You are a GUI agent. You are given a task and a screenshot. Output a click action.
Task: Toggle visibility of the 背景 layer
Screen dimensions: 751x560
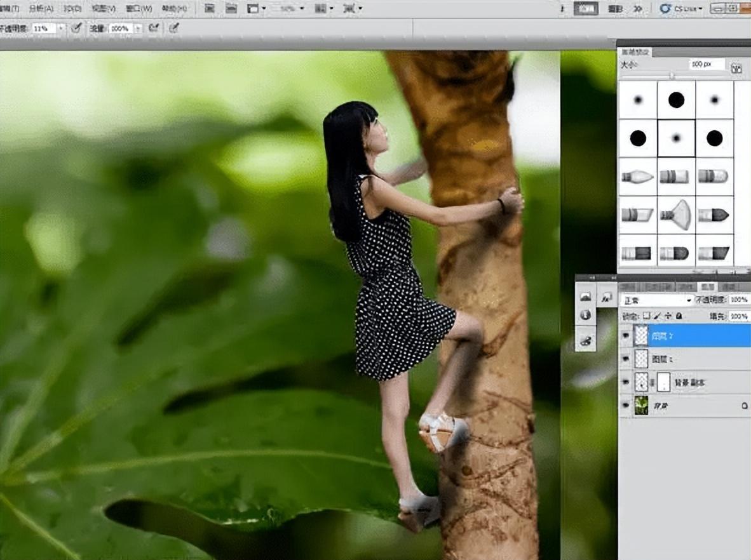(x=625, y=406)
